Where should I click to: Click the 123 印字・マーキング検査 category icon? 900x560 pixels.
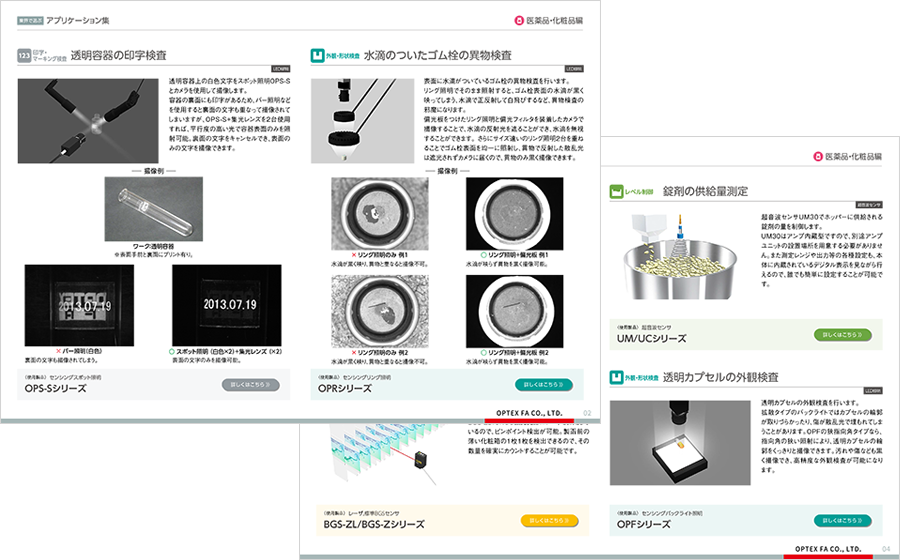(27, 56)
